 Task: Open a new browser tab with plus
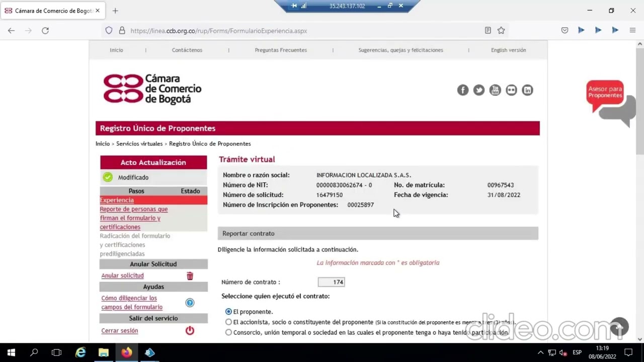coord(115,11)
